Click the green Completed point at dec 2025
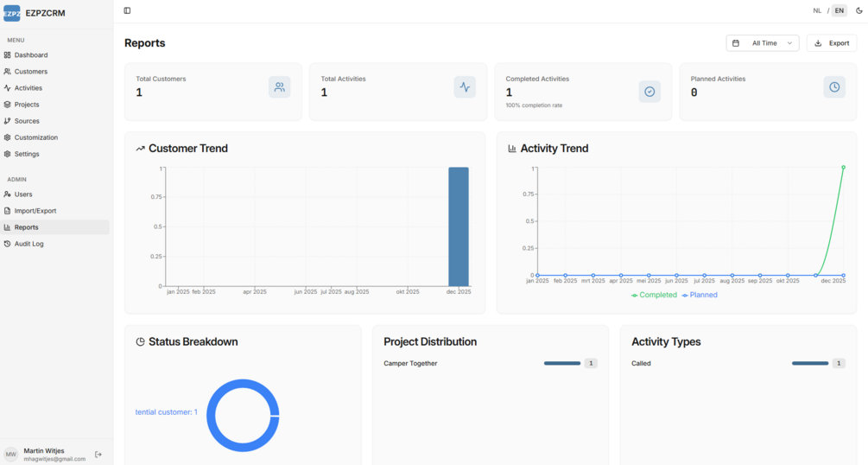 point(843,168)
